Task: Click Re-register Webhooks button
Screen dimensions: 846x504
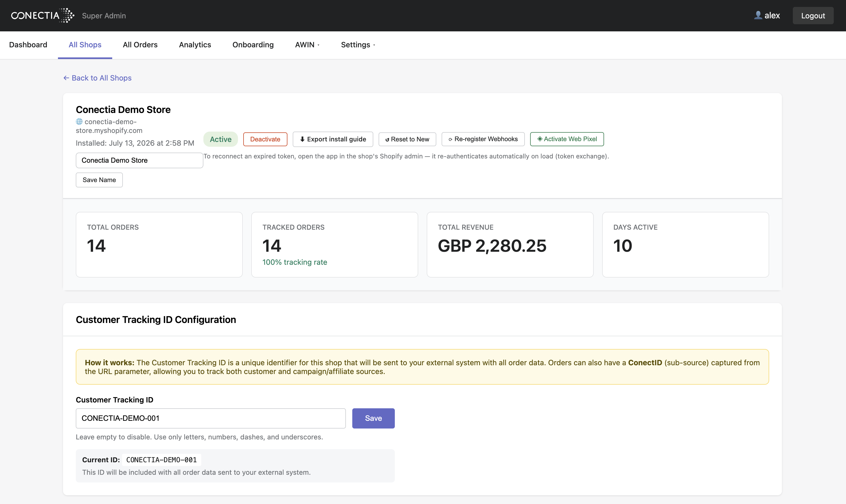Action: pyautogui.click(x=483, y=139)
